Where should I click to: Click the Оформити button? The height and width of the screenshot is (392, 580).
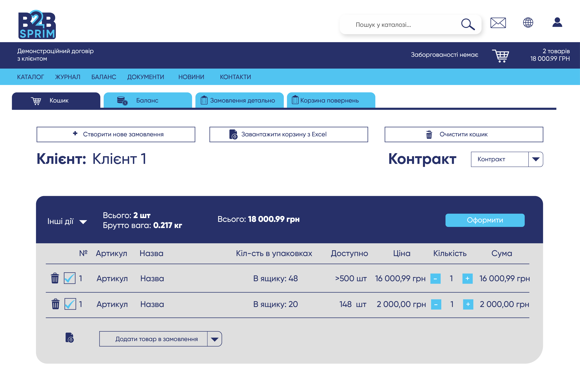coord(485,220)
